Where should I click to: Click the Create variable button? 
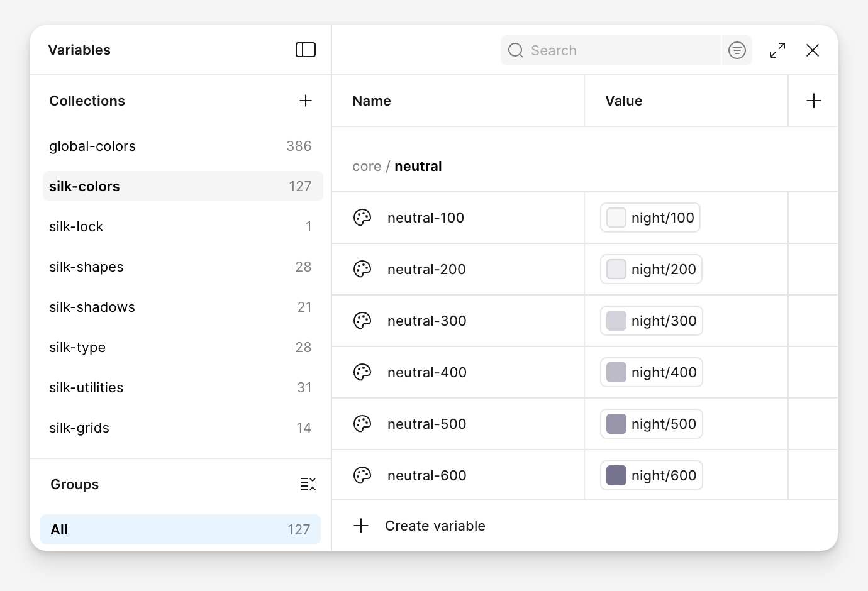click(435, 526)
